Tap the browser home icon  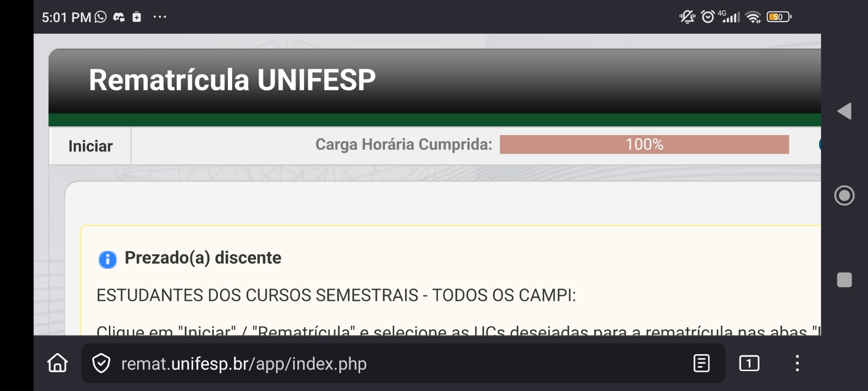(58, 363)
